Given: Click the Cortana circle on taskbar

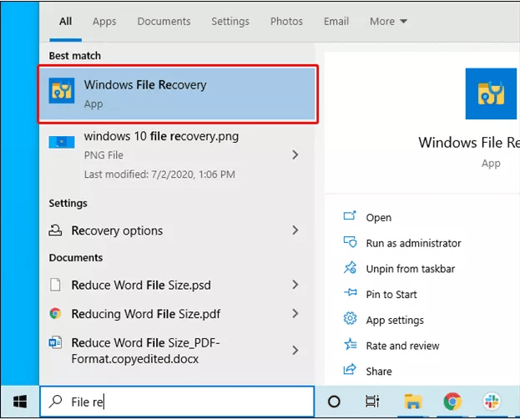Looking at the screenshot, I should tap(334, 402).
